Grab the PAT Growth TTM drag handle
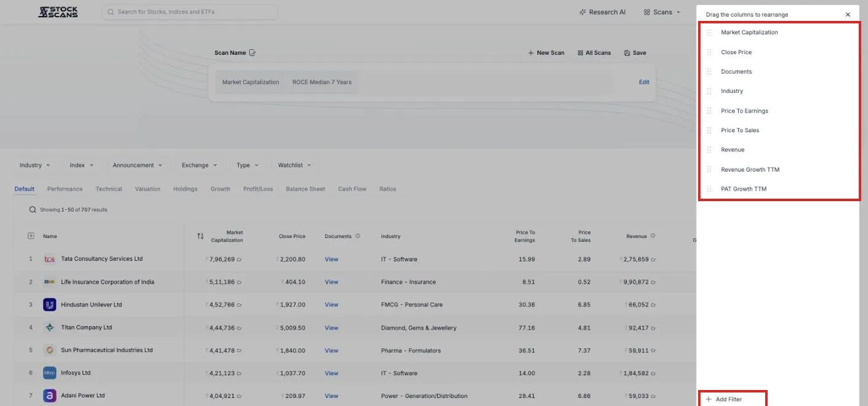The height and width of the screenshot is (406, 868). click(x=709, y=189)
